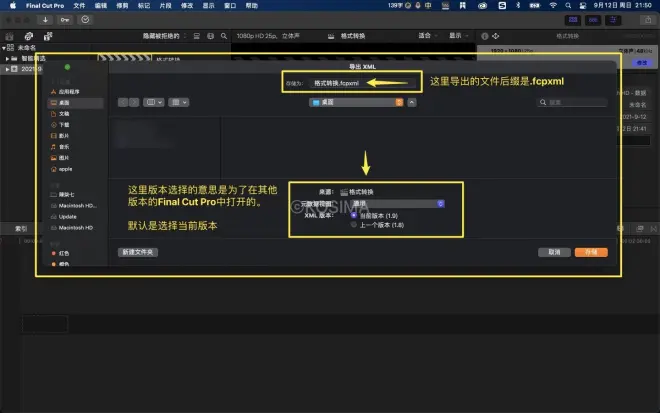
Task: Open Control Center in the menu bar
Action: click(x=583, y=5)
